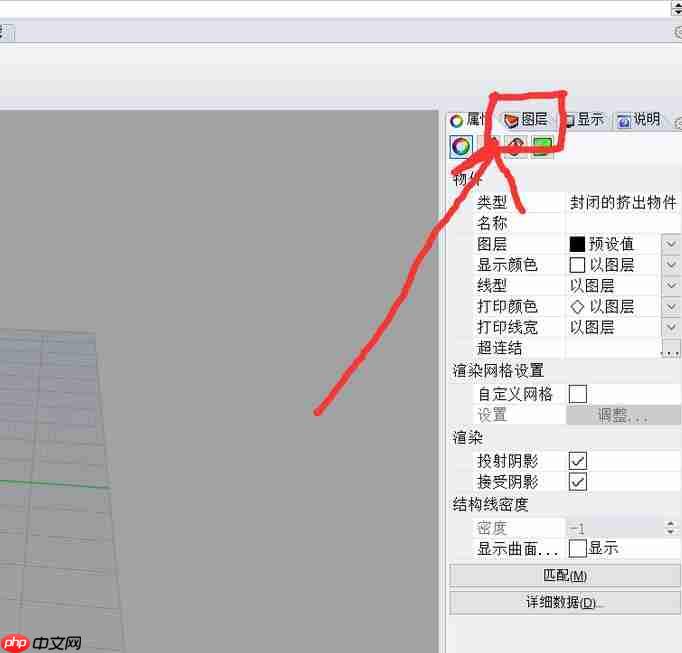Select the 线型 value 以图层
Screen dimensions: 682x653
click(x=592, y=286)
